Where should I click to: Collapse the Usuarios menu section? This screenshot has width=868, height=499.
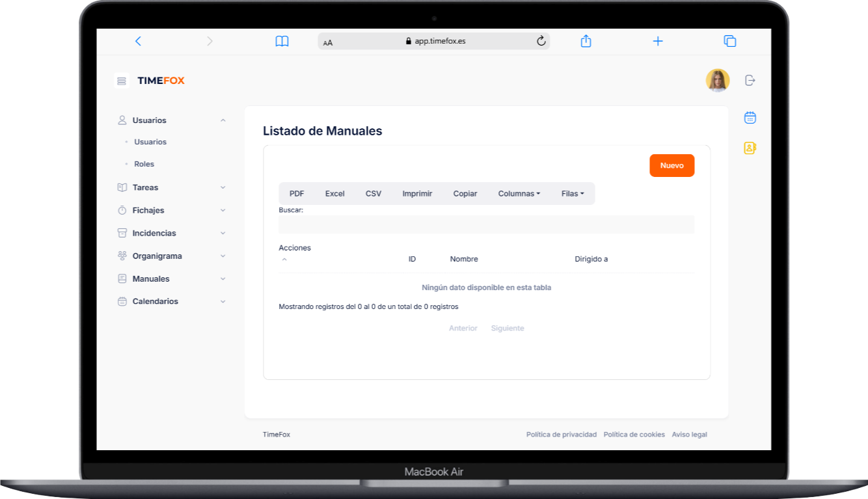click(x=223, y=120)
